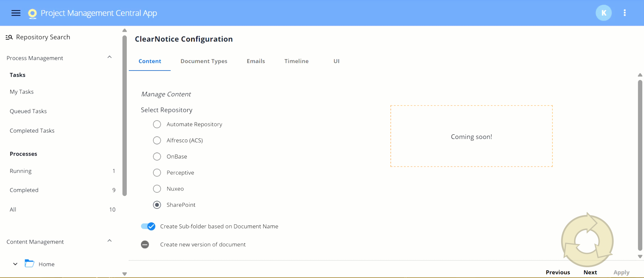
Task: Click the Next button
Action: click(590, 272)
